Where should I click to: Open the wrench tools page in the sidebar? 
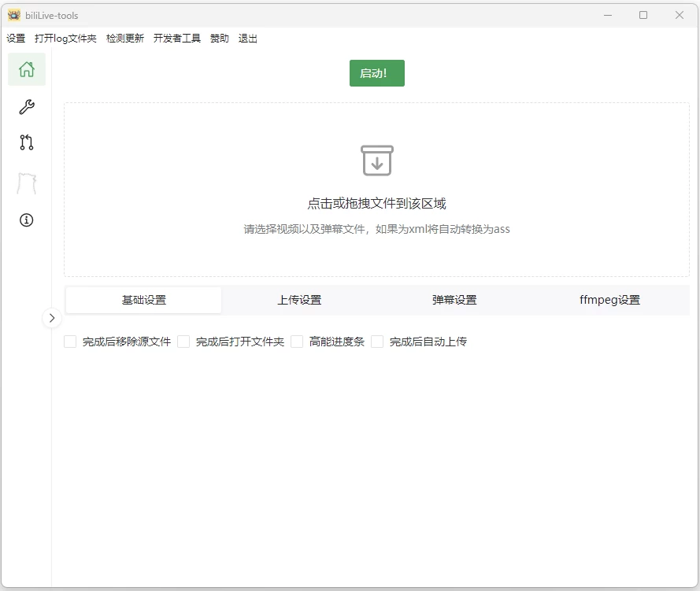(x=26, y=106)
